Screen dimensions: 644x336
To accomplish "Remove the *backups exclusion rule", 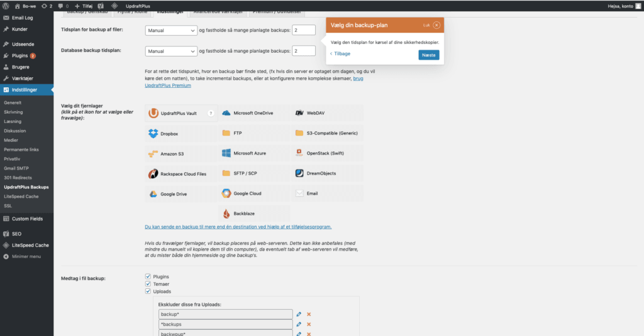I will pos(309,324).
